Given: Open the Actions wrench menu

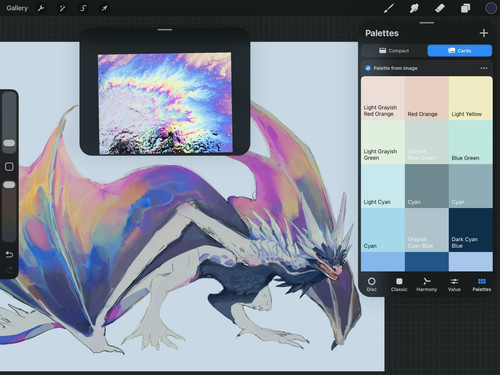Looking at the screenshot, I should point(41,8).
